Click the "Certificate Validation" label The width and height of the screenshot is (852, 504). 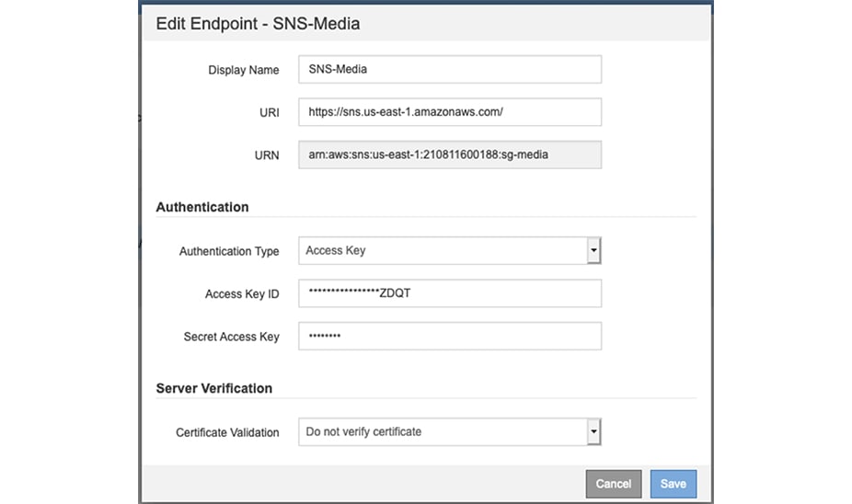point(227,432)
